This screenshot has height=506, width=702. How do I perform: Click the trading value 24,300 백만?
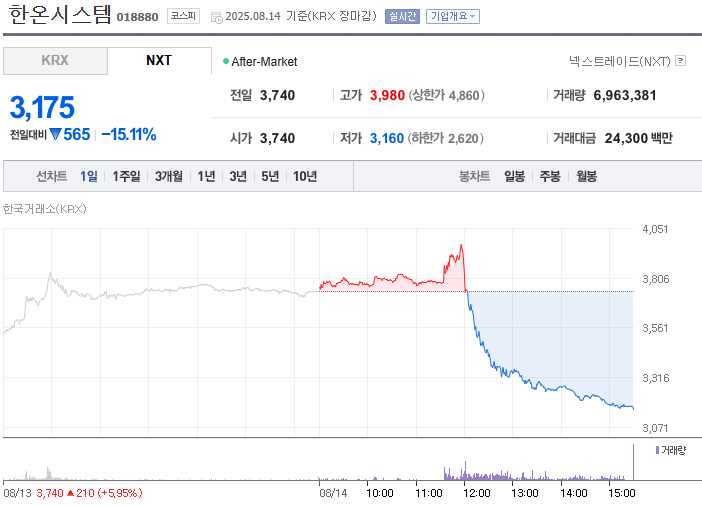point(638,138)
